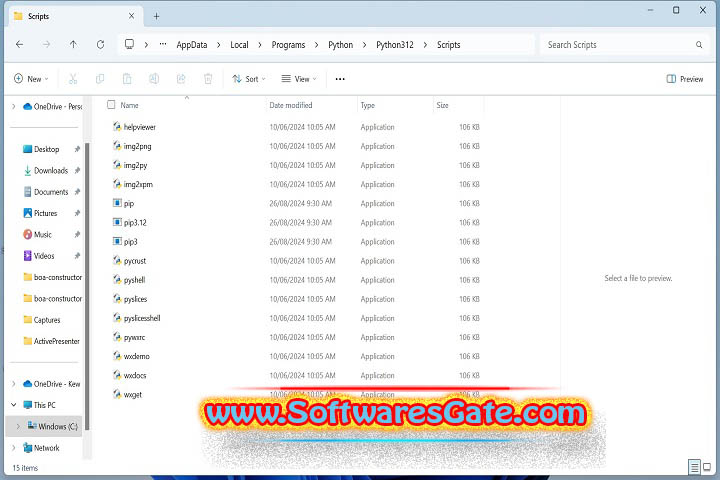Open Videos in the sidebar
Image resolution: width=720 pixels, height=480 pixels.
pos(44,256)
